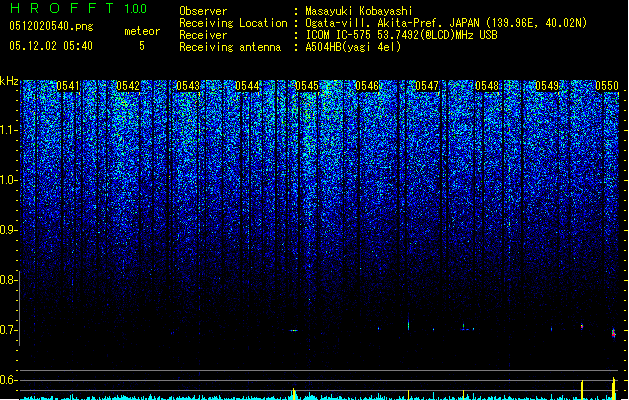Click the 0.8 kHz frequency tick label

click(8, 280)
